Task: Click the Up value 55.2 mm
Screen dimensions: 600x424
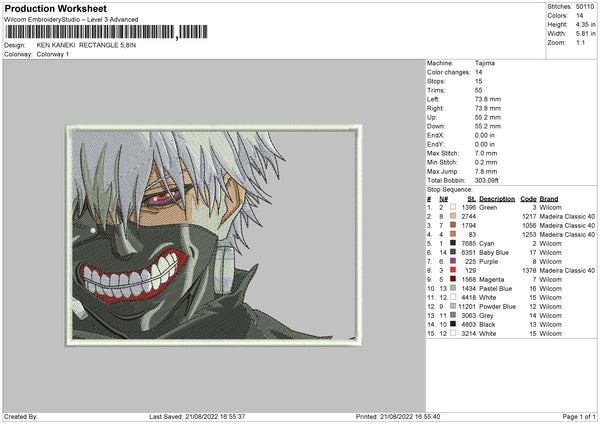Action: [488, 117]
